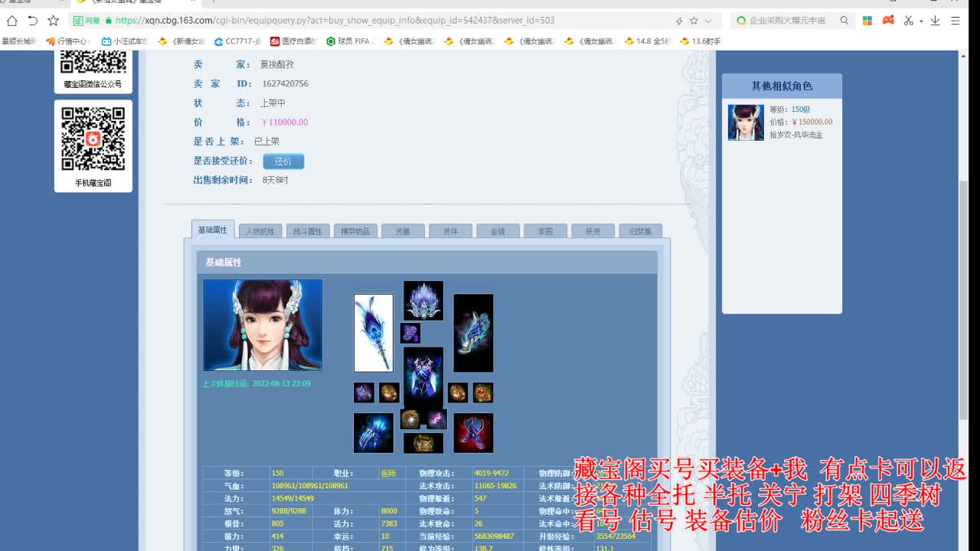Click the Home icon left of the back arrow
The width and height of the screenshot is (980, 551).
(12, 21)
